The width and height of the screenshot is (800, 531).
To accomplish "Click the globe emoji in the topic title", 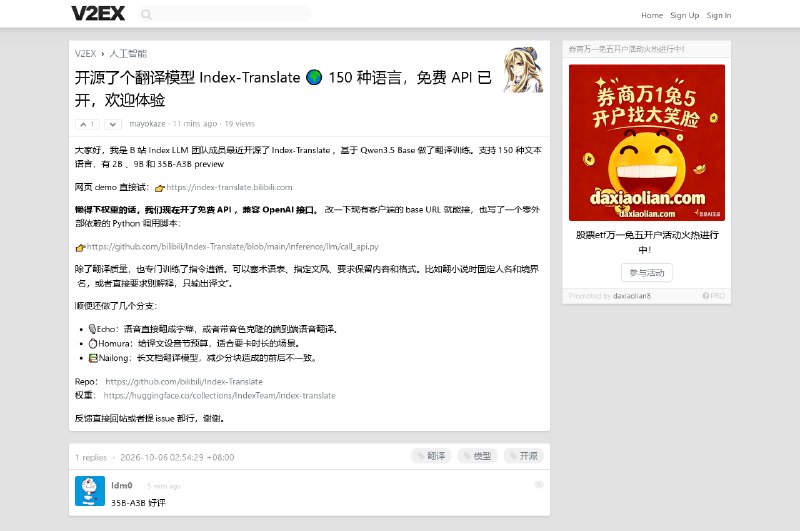I will [x=314, y=78].
